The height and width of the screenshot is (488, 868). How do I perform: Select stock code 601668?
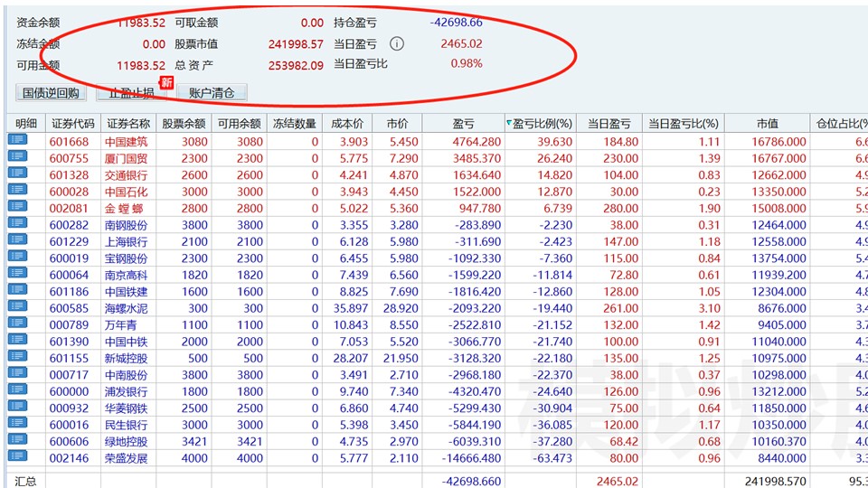[69, 142]
